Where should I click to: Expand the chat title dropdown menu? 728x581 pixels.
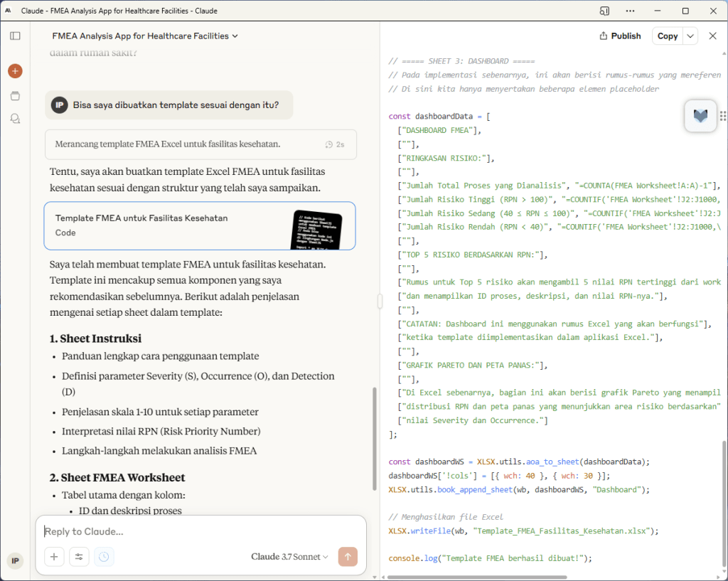(x=235, y=36)
